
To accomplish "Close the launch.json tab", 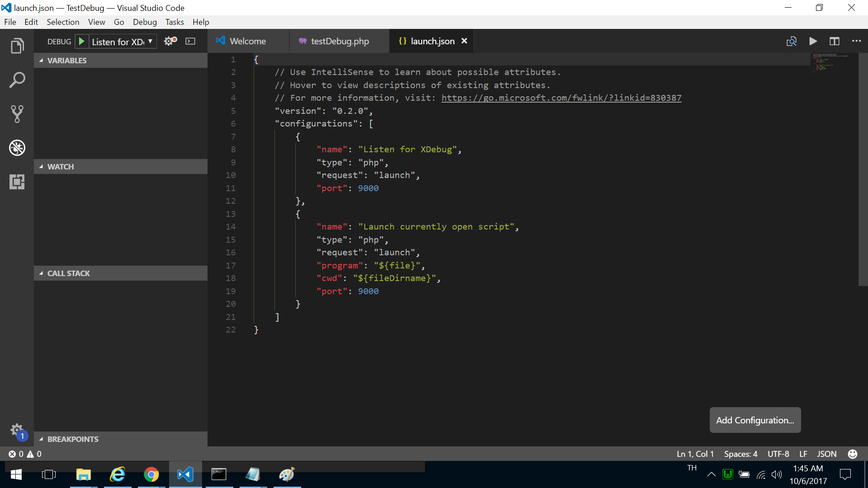I will coord(464,41).
